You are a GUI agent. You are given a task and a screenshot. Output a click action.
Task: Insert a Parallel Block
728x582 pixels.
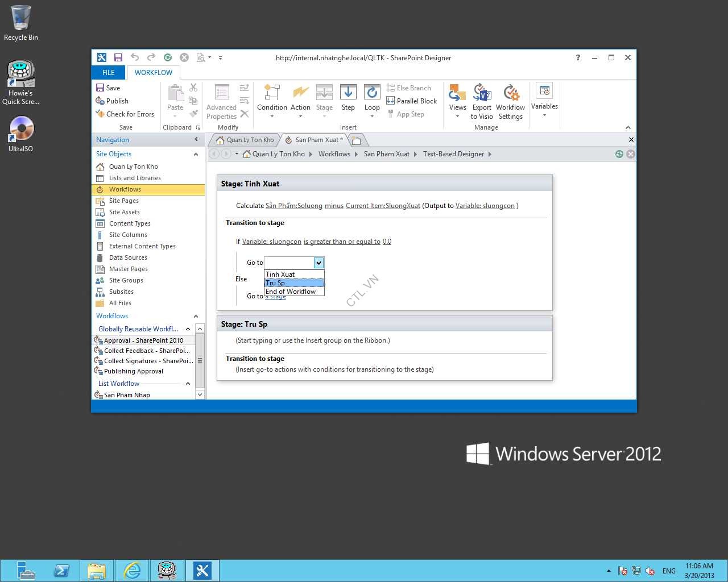click(x=411, y=101)
